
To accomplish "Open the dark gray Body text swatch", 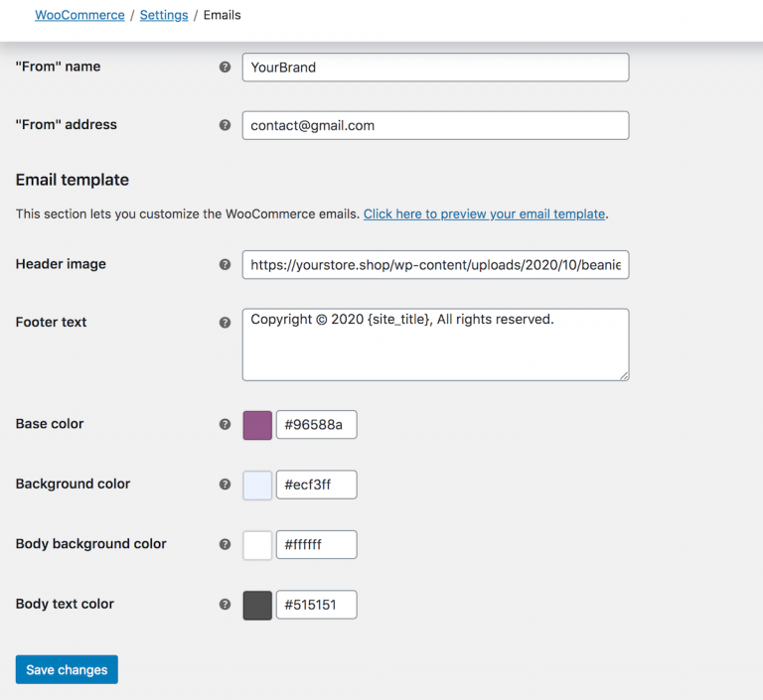I will tap(257, 606).
